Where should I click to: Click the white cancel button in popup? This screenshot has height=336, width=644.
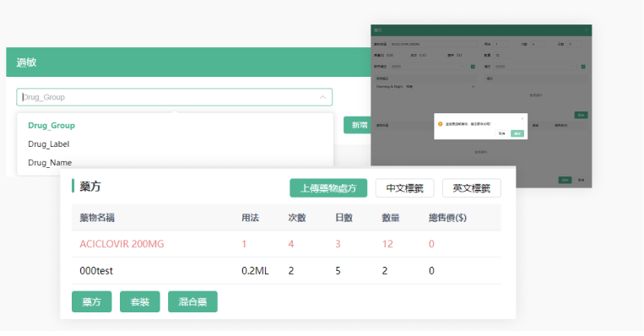pyautogui.click(x=502, y=133)
